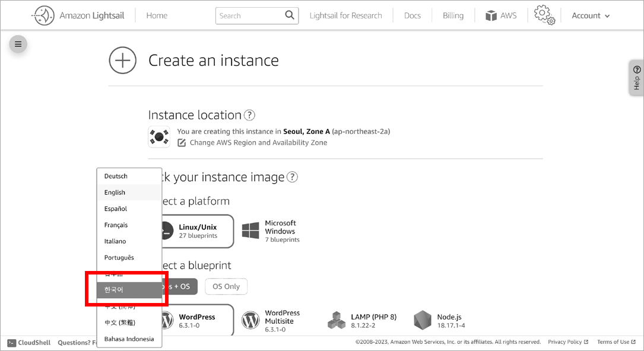Expand the Account dropdown
The width and height of the screenshot is (644, 351).
click(591, 15)
